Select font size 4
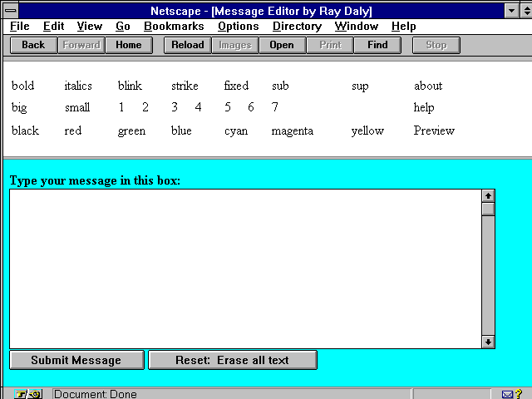Viewport: 532px width, 399px height. point(198,107)
